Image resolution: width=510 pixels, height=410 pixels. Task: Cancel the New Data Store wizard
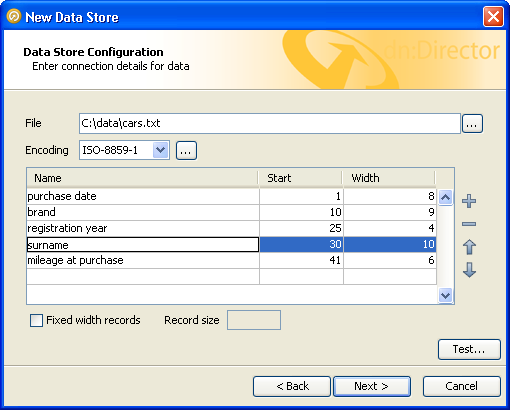[462, 386]
